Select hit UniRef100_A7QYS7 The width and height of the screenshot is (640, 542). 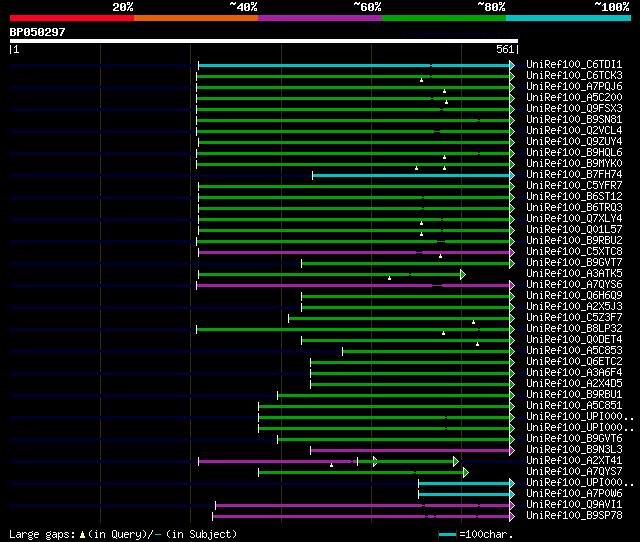(574, 472)
